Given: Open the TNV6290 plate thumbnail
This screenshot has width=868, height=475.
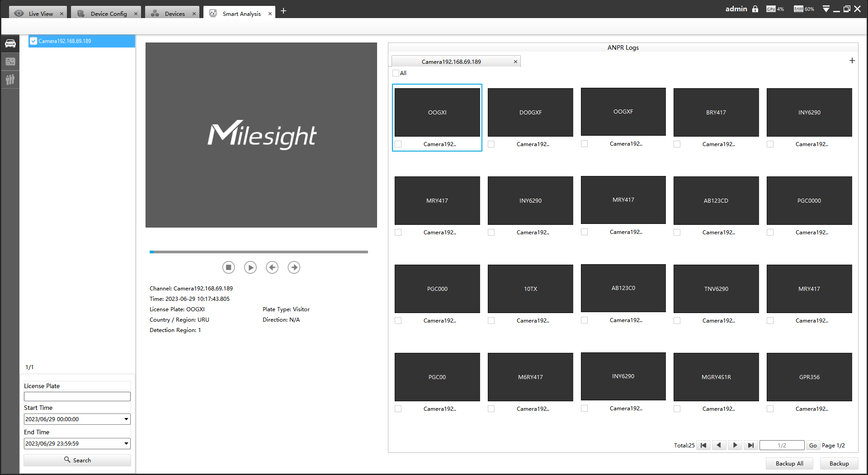Looking at the screenshot, I should pyautogui.click(x=716, y=289).
